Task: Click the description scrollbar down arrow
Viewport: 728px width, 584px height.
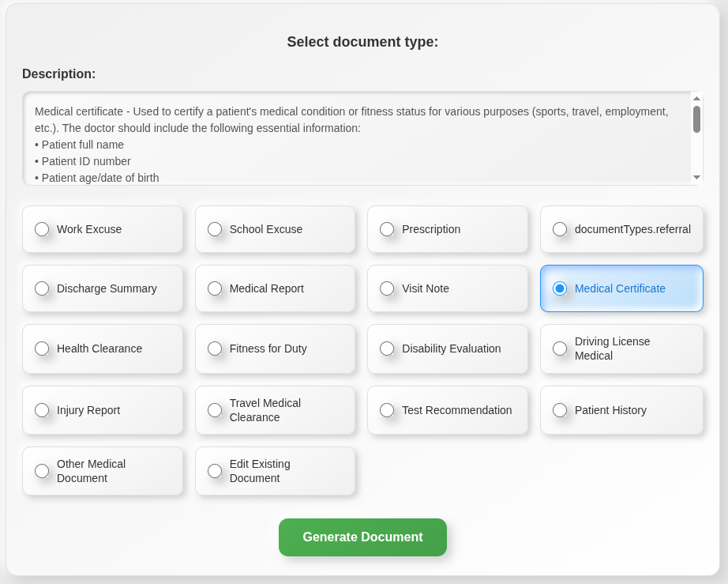Action: (696, 177)
